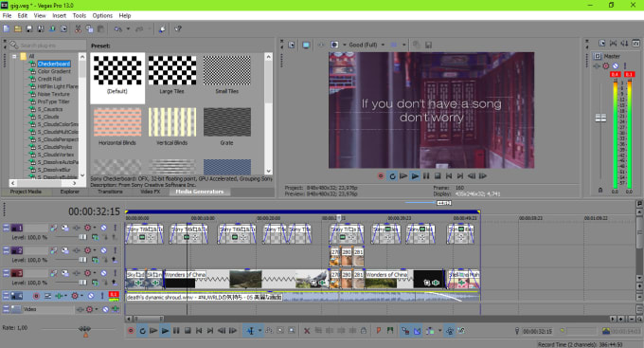
Task: Click the New project icon
Action: coord(7,28)
